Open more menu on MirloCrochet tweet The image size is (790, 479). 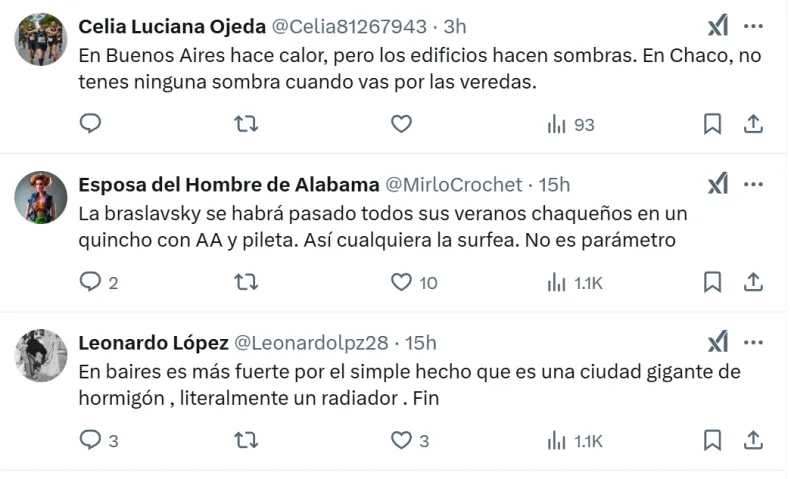click(754, 184)
